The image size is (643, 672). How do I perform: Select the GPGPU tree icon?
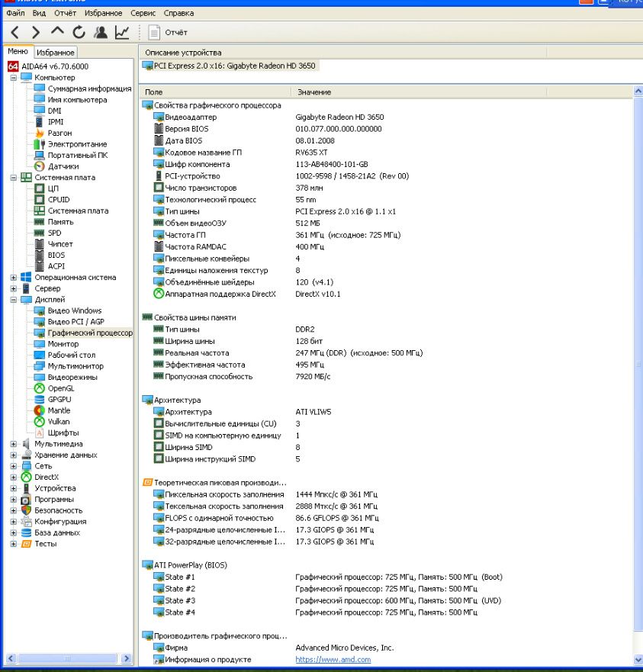[40, 400]
